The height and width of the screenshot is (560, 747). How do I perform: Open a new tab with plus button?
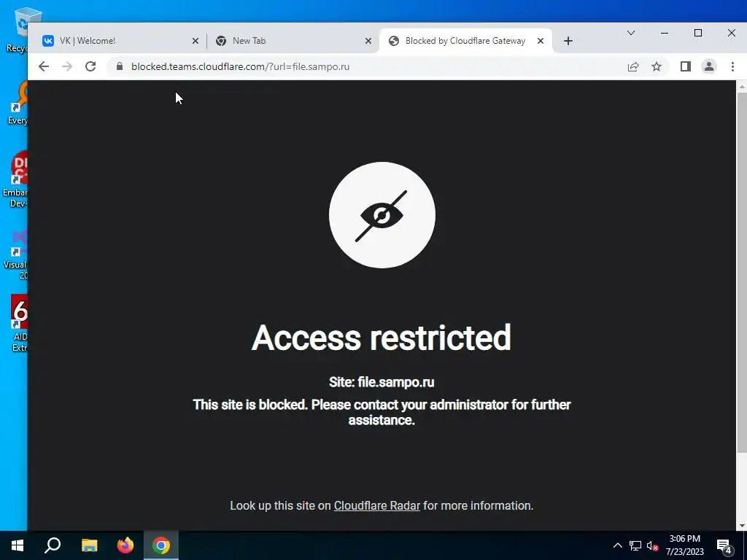click(x=568, y=41)
